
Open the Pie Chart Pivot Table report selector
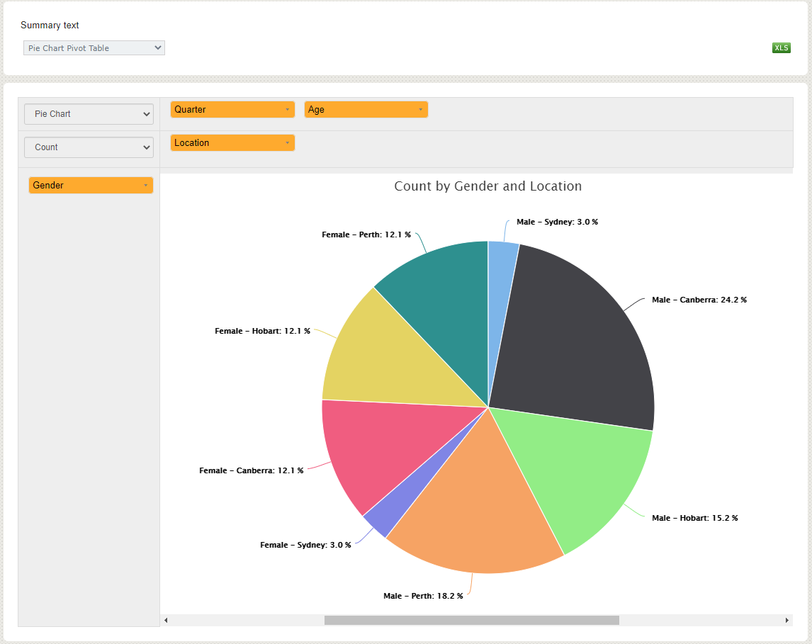[94, 47]
